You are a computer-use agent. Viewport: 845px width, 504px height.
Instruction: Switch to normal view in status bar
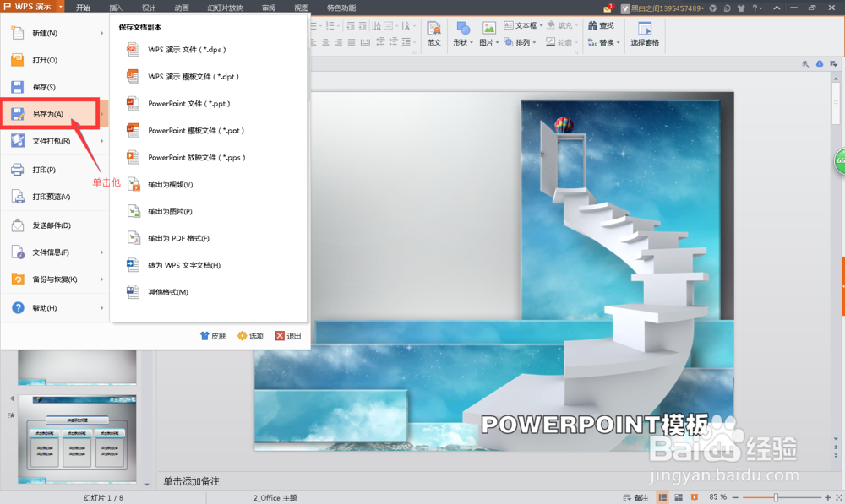pyautogui.click(x=662, y=497)
